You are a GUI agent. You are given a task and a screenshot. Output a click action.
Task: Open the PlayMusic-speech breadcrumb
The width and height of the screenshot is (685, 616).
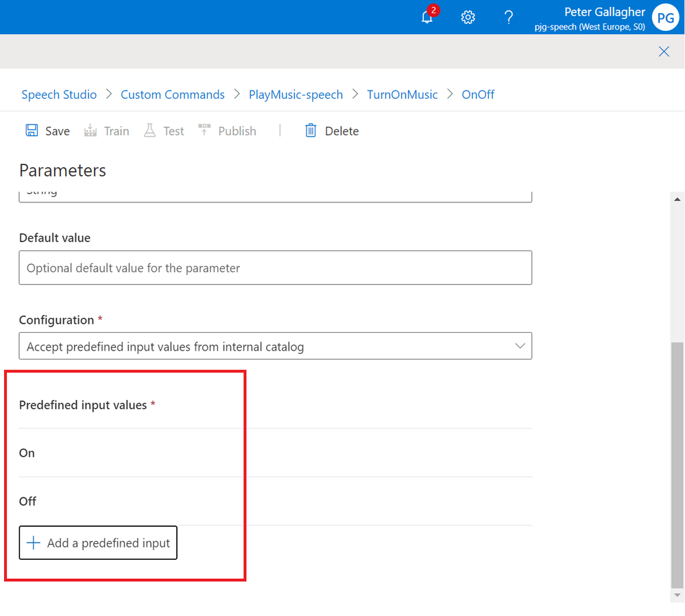296,95
